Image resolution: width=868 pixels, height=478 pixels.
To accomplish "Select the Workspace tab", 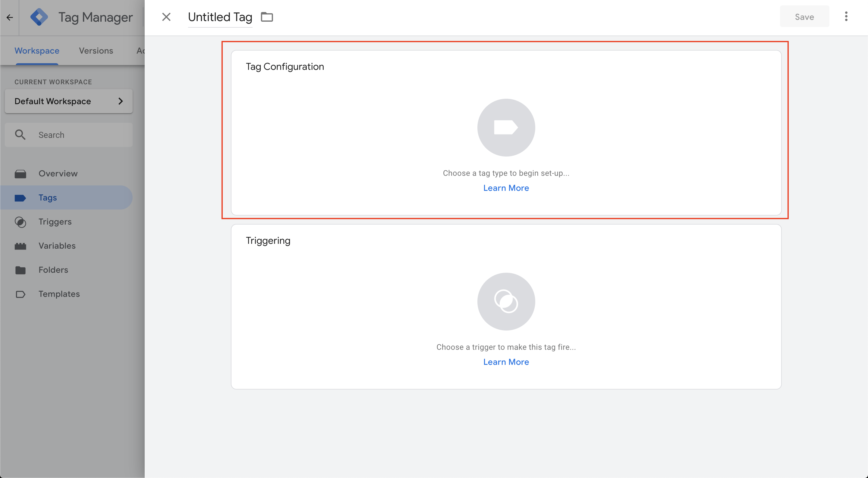I will point(37,51).
